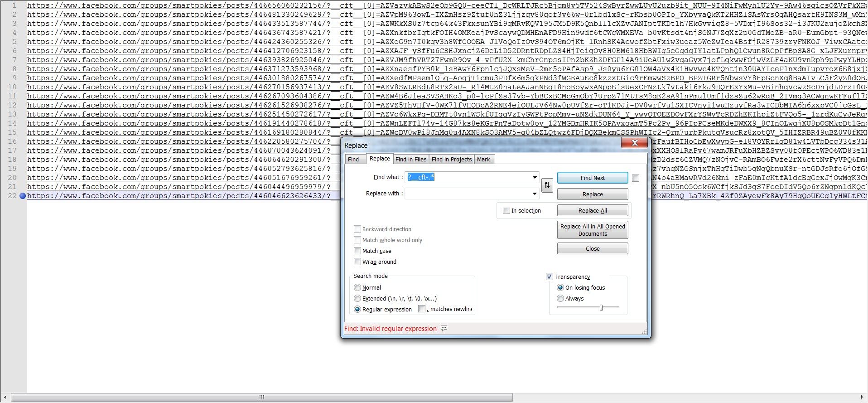
Task: Click line number 1 in the margin
Action: pyautogui.click(x=14, y=5)
